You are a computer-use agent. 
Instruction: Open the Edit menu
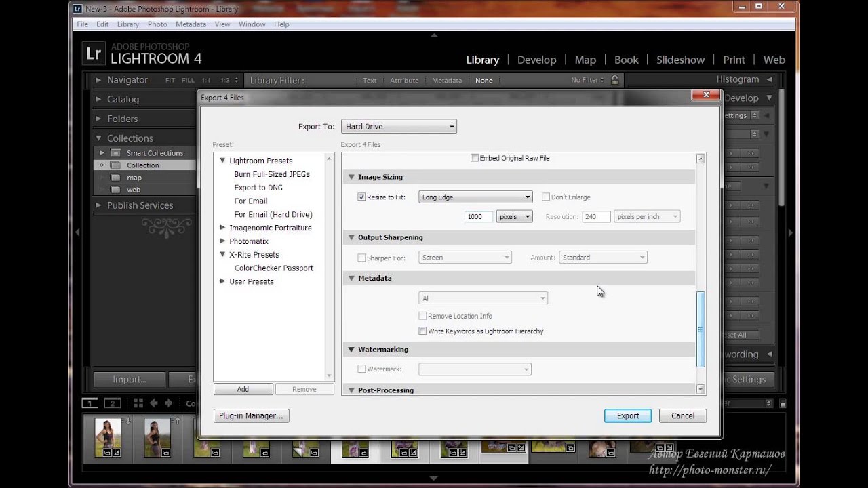[x=102, y=24]
